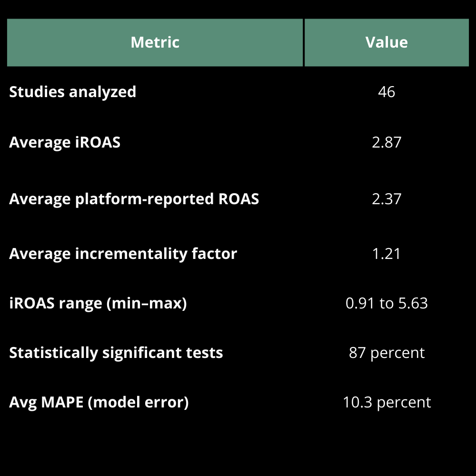The width and height of the screenshot is (476, 476).
Task: Click the 87 percent value
Action: pyautogui.click(x=387, y=353)
